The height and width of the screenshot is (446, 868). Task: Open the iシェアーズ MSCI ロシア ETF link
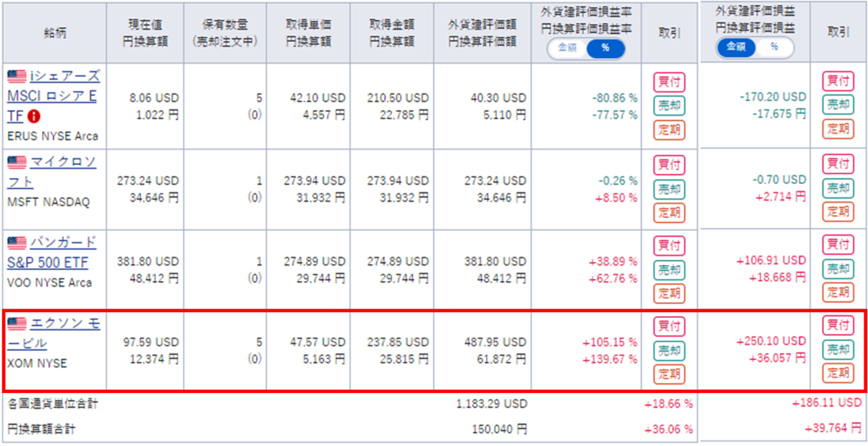[x=54, y=96]
